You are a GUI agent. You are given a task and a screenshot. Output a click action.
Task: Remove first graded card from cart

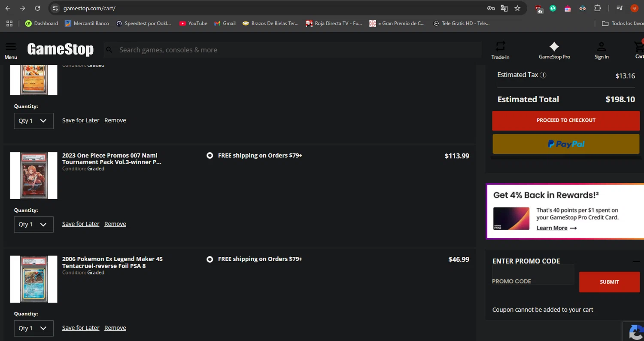click(115, 120)
